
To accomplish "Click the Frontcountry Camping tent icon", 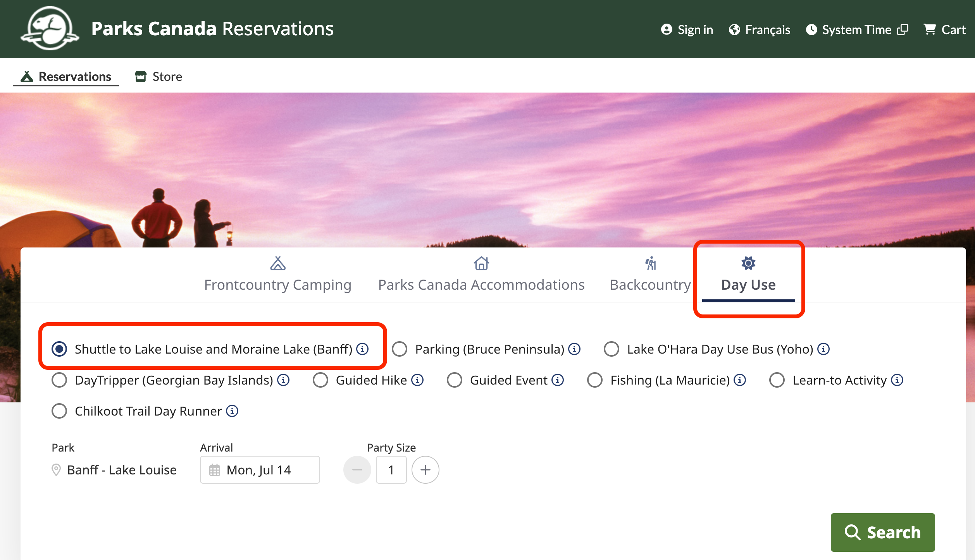I will [278, 263].
